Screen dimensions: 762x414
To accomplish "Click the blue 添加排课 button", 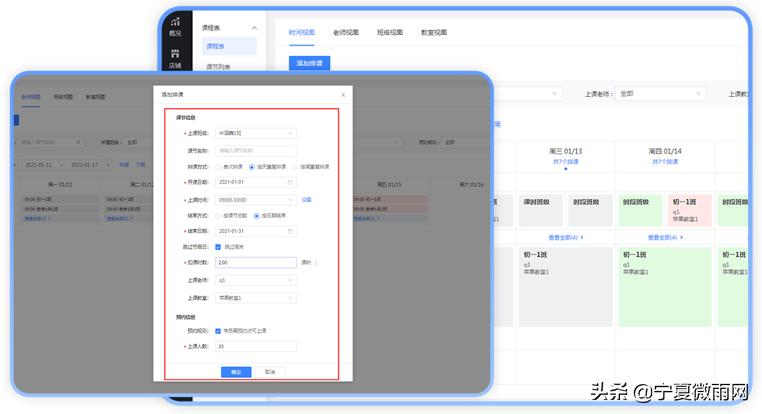I will 310,63.
